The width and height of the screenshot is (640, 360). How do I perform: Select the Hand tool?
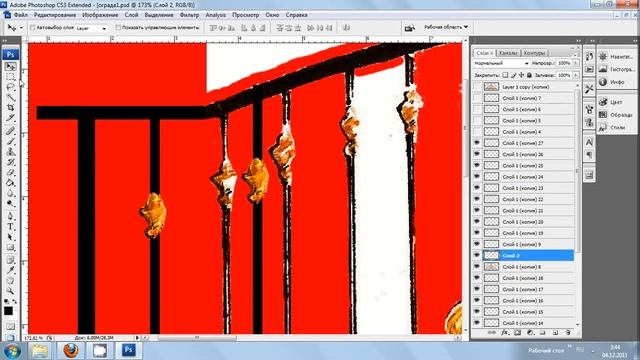coord(11,280)
